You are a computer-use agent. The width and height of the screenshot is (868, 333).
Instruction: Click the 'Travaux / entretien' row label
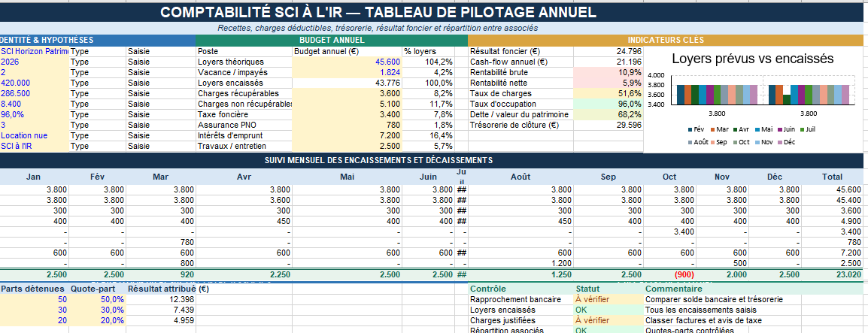click(x=244, y=146)
